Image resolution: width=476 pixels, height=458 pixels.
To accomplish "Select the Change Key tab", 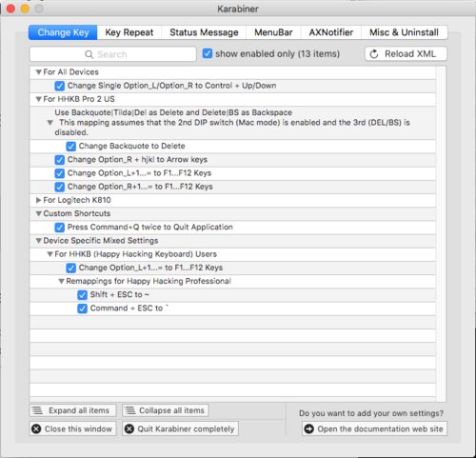I will click(63, 32).
